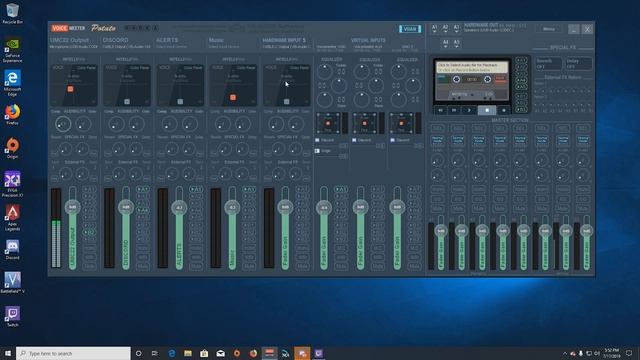Screen dimensions: 640x360
Task: Expand the A1 hardware out device selector
Action: [434, 29]
